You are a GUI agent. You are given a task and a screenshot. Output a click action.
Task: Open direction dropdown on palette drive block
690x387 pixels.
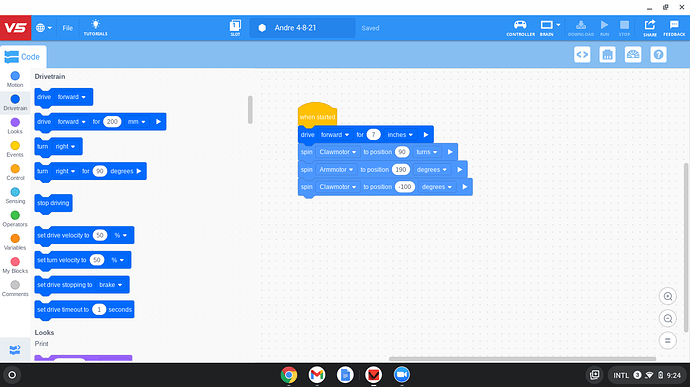[71, 97]
